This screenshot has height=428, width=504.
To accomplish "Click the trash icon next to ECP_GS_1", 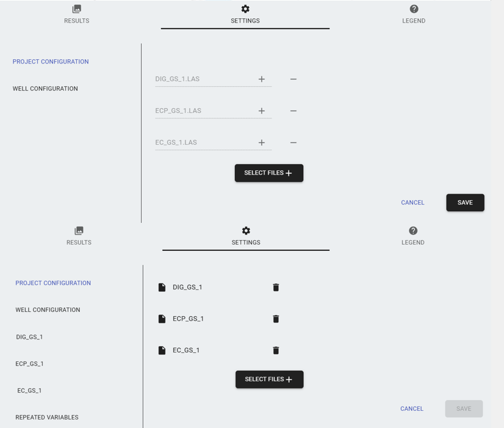I will 276,319.
